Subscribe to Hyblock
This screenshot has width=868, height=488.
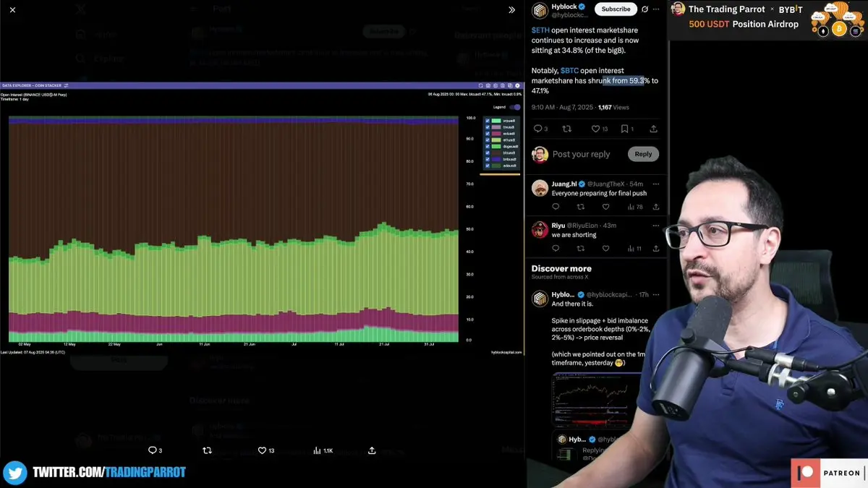point(616,9)
